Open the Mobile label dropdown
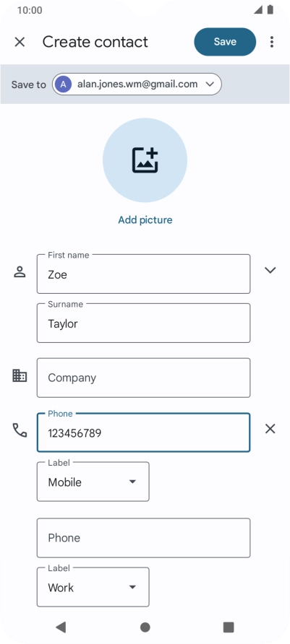 coord(93,482)
